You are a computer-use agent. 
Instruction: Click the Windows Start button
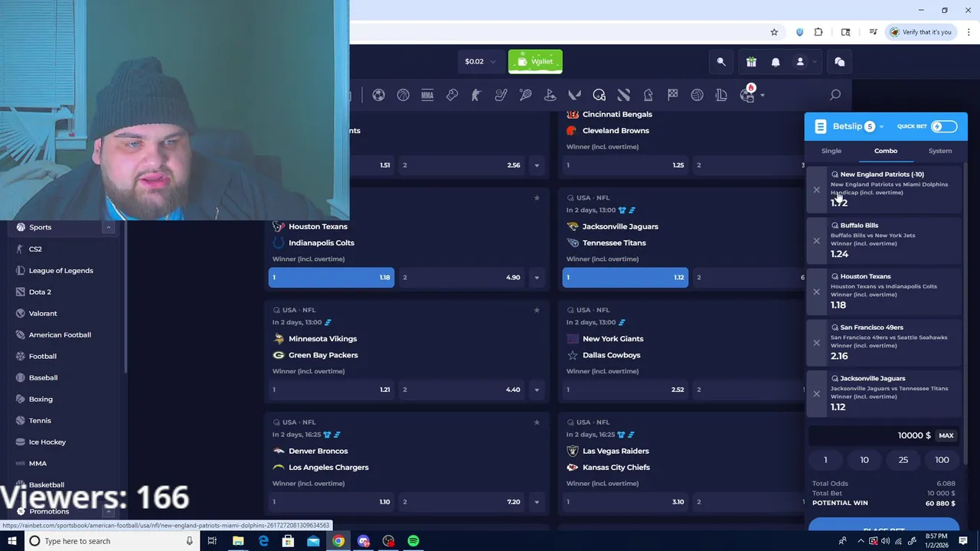[12, 541]
